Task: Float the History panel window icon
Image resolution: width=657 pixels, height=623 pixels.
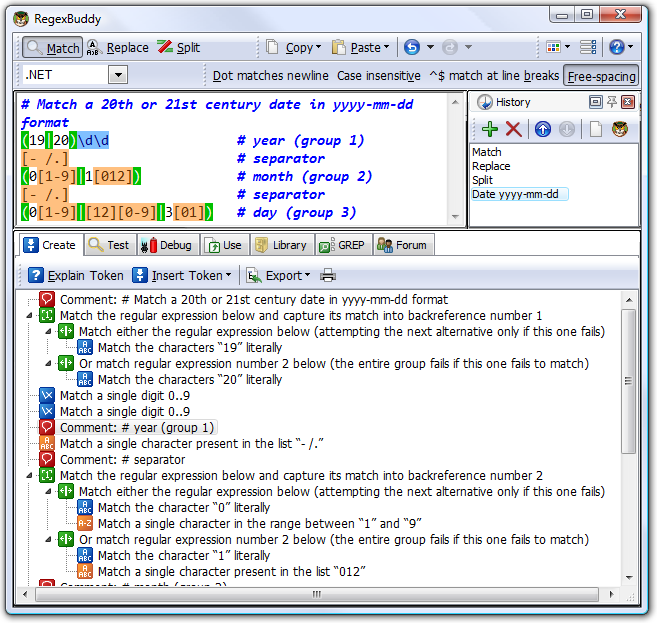Action: coord(595,102)
